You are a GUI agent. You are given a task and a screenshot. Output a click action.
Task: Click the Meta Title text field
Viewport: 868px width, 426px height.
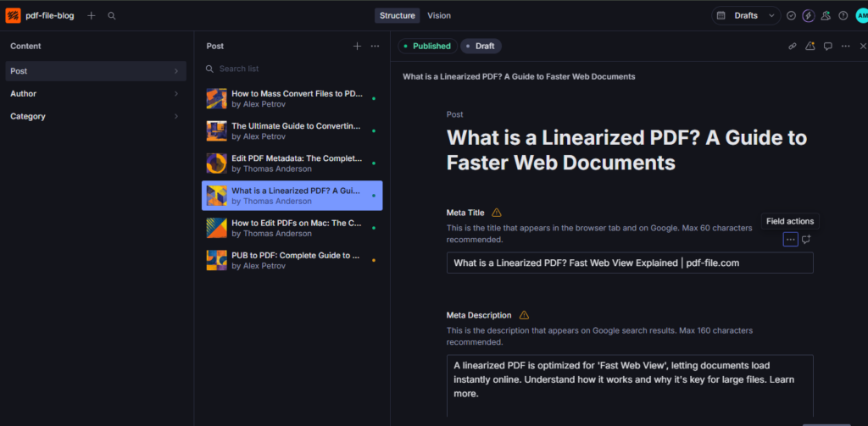[x=630, y=263]
